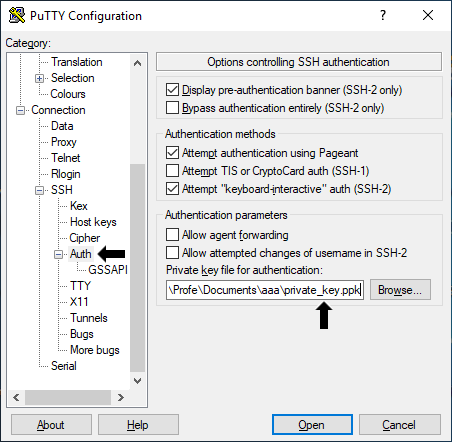Click the horizontal scroll left arrow
The height and width of the screenshot is (442, 452).
16,397
